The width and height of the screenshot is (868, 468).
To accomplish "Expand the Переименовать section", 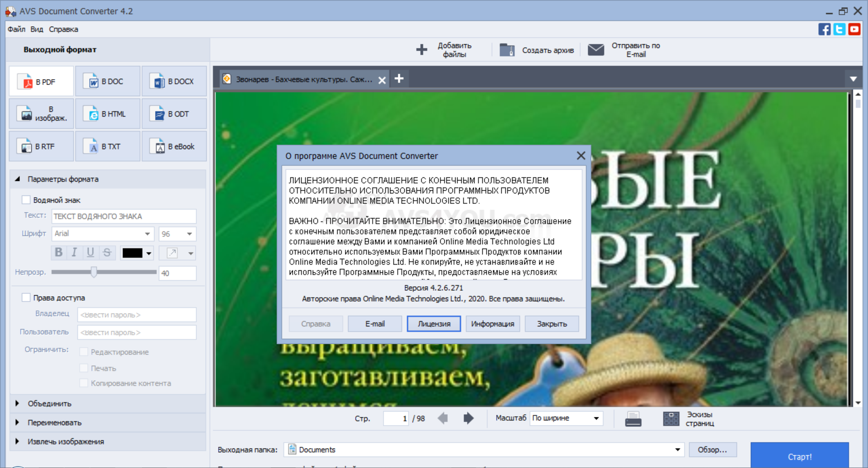I will (x=18, y=422).
